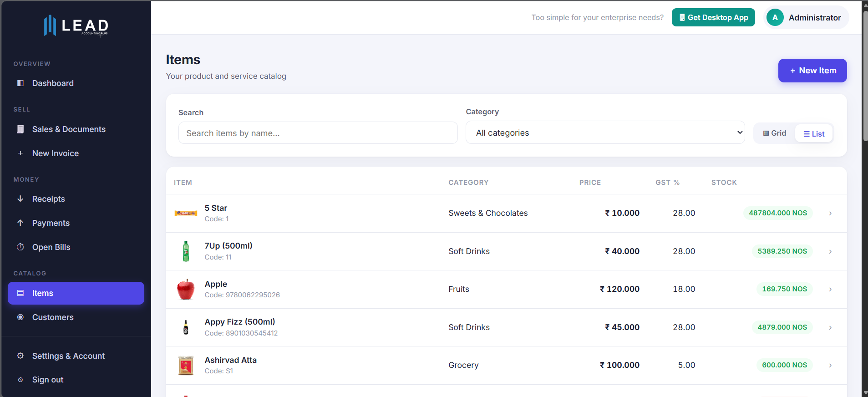This screenshot has height=397, width=868.
Task: Click the search items by name field
Action: [318, 133]
